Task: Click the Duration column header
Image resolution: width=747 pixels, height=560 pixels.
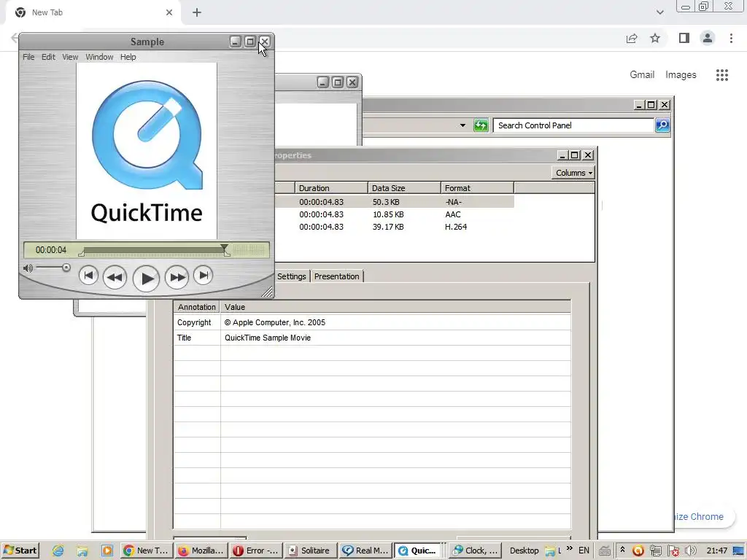Action: (x=331, y=188)
